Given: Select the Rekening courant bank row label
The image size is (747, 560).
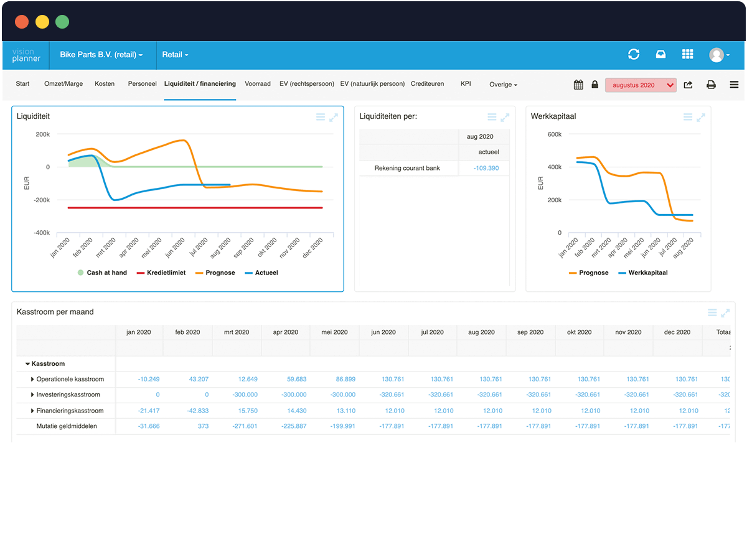Looking at the screenshot, I should 406,169.
